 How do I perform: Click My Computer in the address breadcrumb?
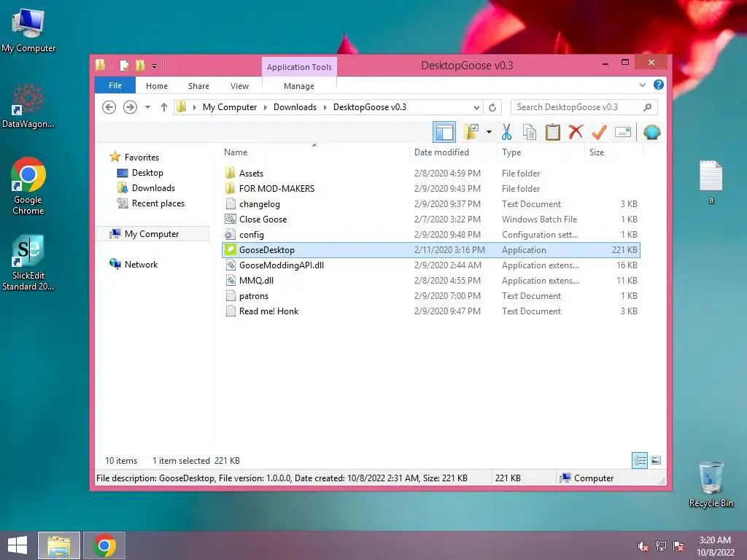pyautogui.click(x=230, y=107)
